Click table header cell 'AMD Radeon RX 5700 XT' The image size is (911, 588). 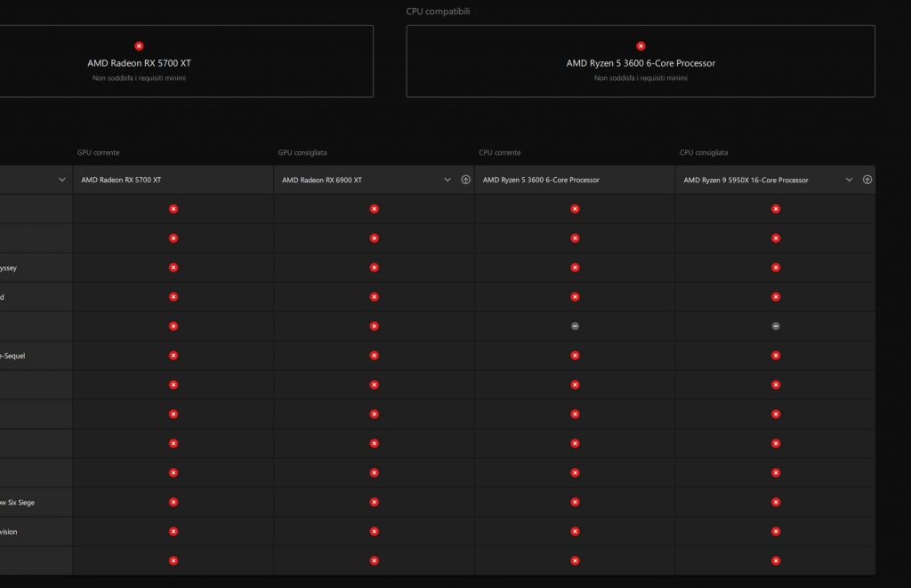click(173, 180)
